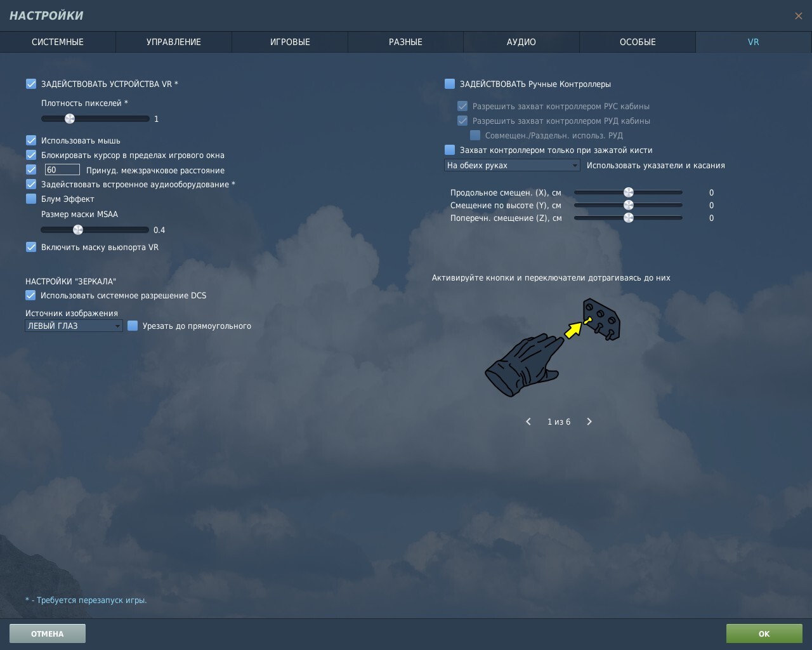
Task: Toggle ЗАДЕЙСТВОВАТЬ УСТРОЙСТВА VR checkbox
Action: coord(31,84)
